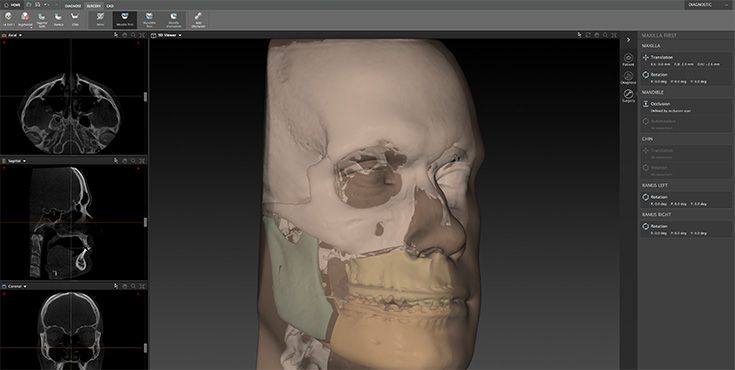Open the Axial view dropdown
Viewport: 735px width, 370px height.
pos(21,35)
